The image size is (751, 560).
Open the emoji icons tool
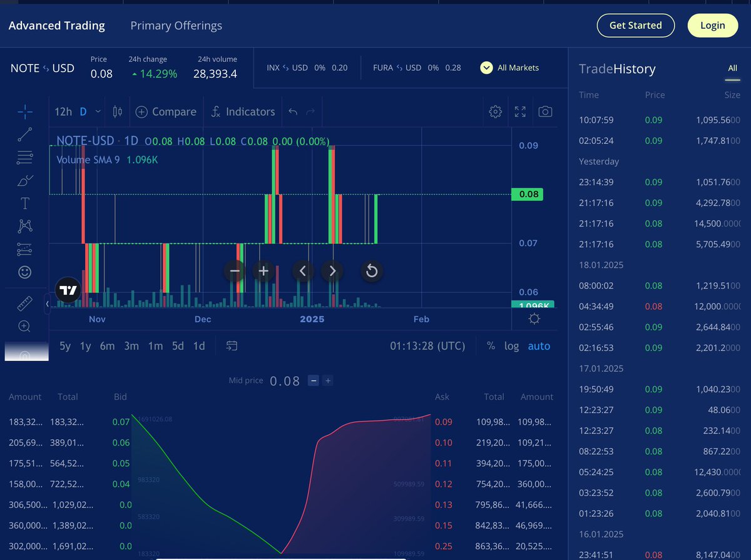[x=25, y=272]
